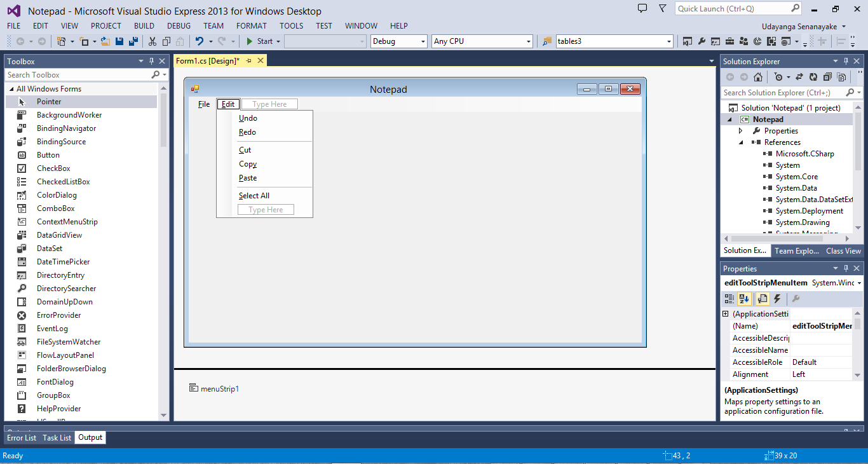The width and height of the screenshot is (868, 464).
Task: Open the Debug configuration dropdown
Action: pos(423,41)
